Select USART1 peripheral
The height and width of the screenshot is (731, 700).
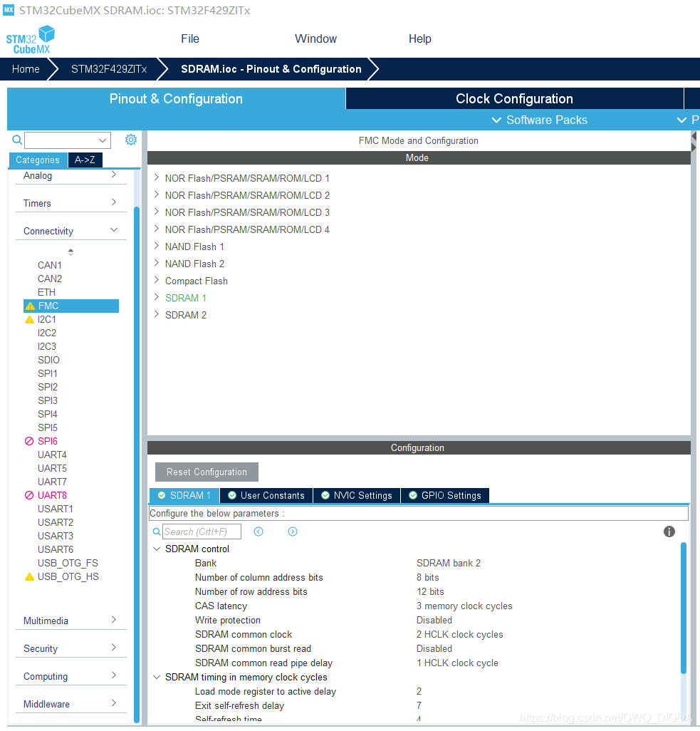click(55, 509)
